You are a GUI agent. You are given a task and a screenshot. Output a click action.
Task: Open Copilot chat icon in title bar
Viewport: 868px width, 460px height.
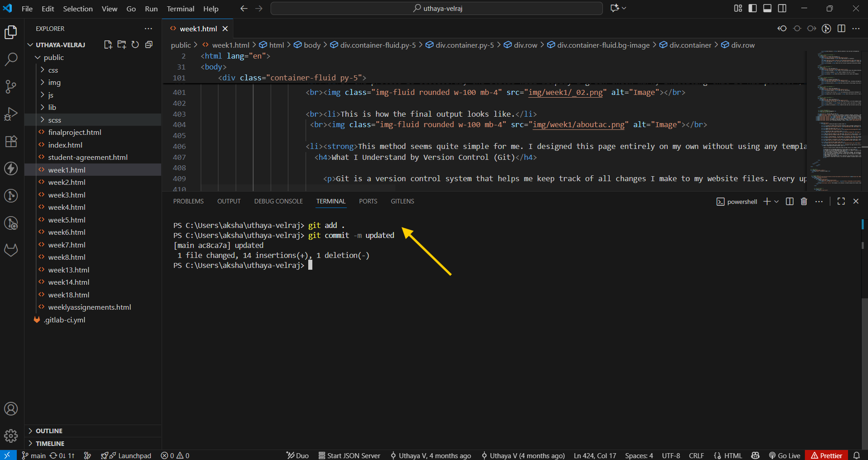[x=615, y=8]
